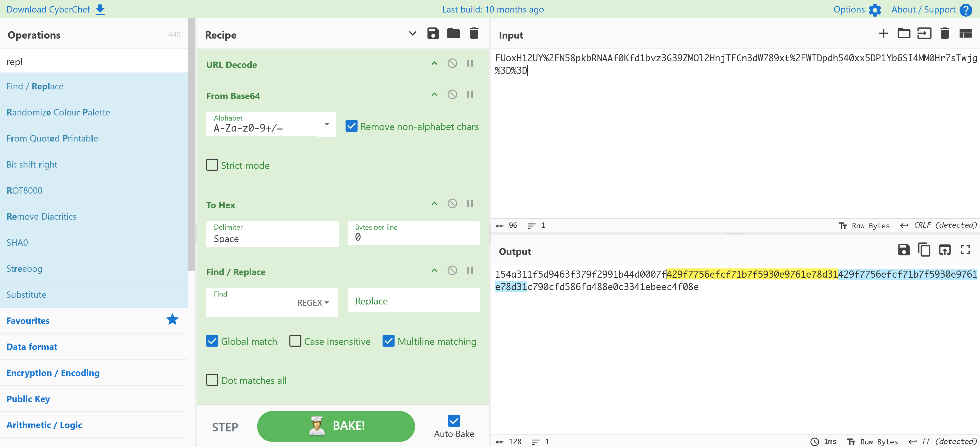Select Randomize Colour Palette operation
Viewport: 980px width, 447px height.
(94, 112)
